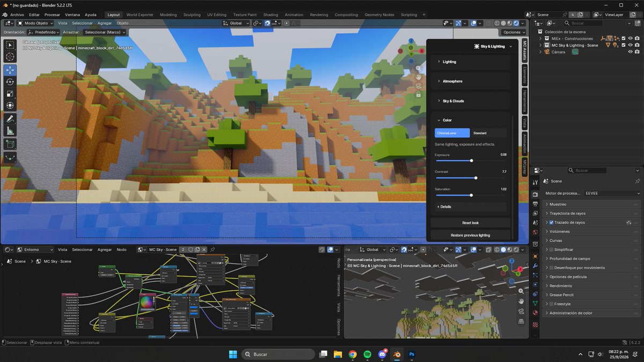Image resolution: width=644 pixels, height=362 pixels.
Task: Click the pin icon in node editor header
Action: coord(213,249)
